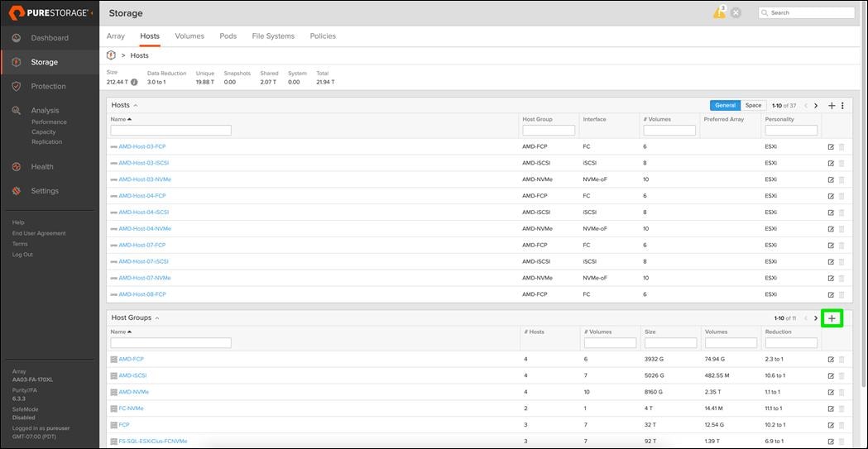Delete host group AMD-iSCSI trash icon
The height and width of the screenshot is (449, 868).
(842, 376)
